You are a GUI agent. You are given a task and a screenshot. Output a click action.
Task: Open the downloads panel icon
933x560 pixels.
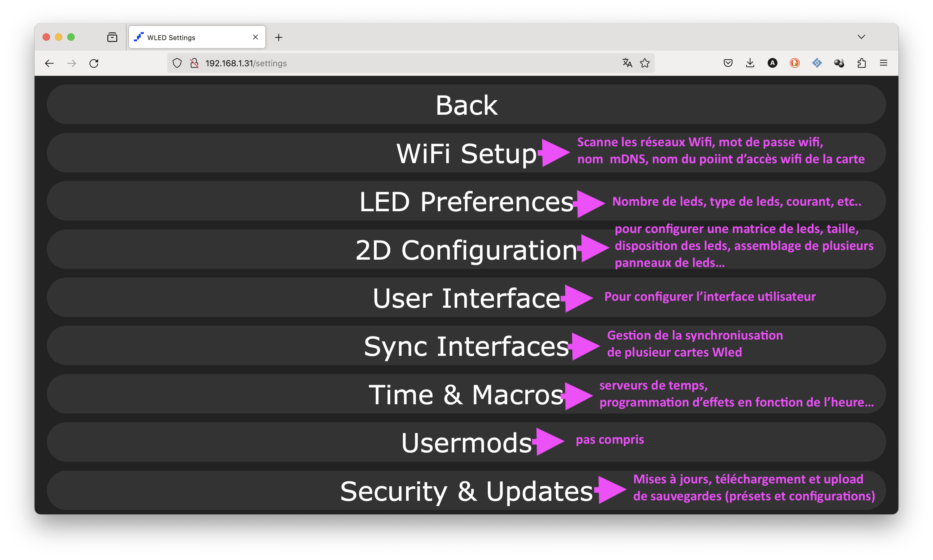pos(750,63)
